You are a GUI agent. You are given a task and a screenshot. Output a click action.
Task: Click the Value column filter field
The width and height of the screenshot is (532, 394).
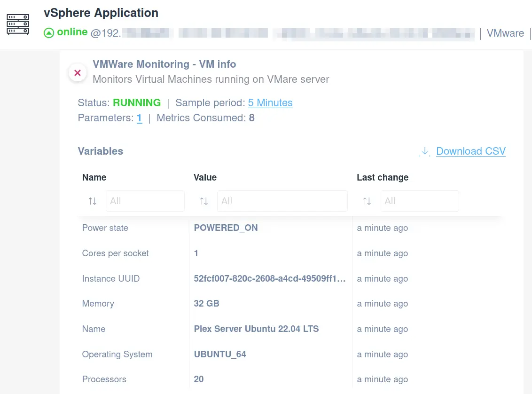pyautogui.click(x=282, y=201)
